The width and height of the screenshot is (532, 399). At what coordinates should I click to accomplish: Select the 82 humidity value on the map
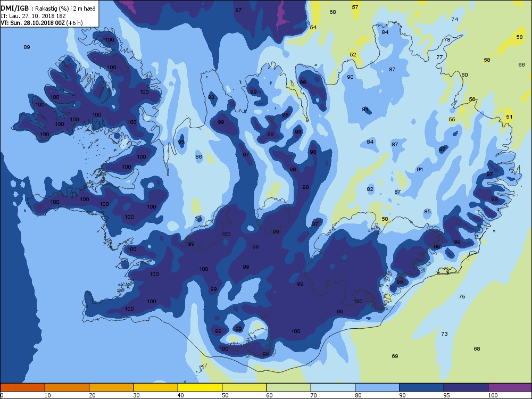click(x=370, y=189)
